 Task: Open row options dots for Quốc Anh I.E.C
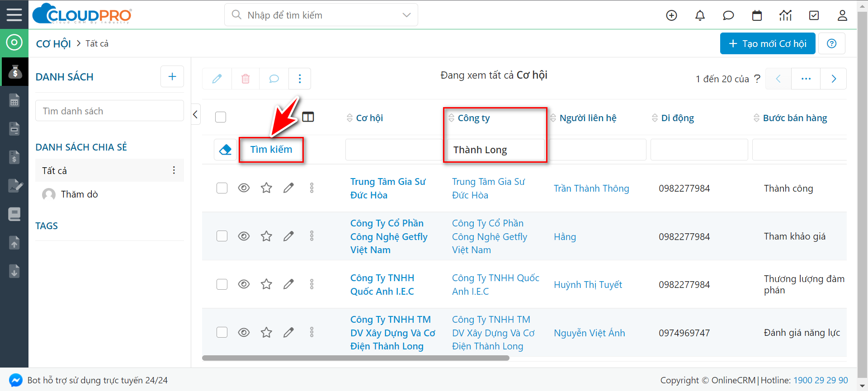point(311,284)
